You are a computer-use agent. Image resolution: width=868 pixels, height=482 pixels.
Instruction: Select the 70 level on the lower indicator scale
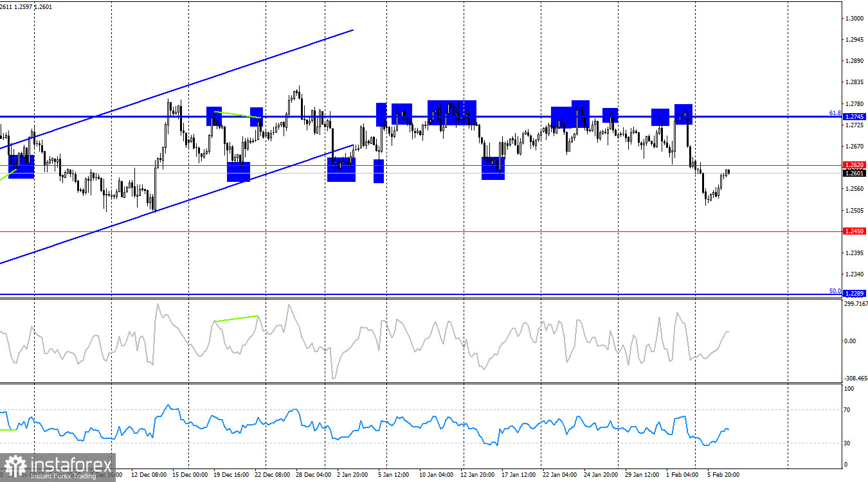847,409
